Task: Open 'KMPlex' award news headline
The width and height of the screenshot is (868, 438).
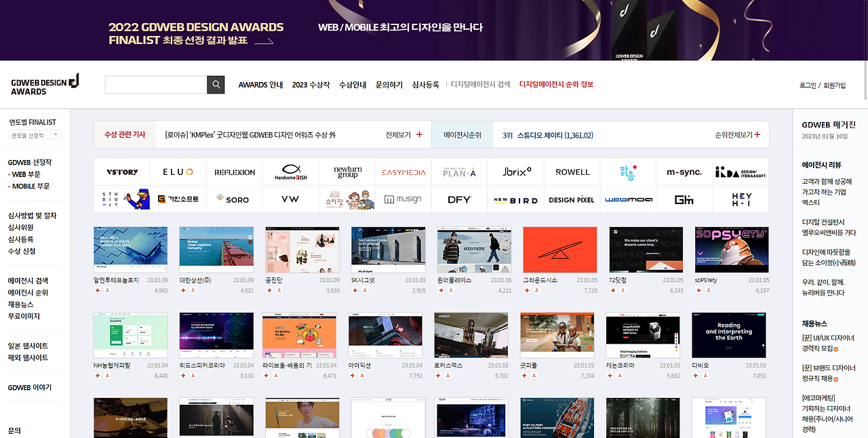Action: (250, 135)
